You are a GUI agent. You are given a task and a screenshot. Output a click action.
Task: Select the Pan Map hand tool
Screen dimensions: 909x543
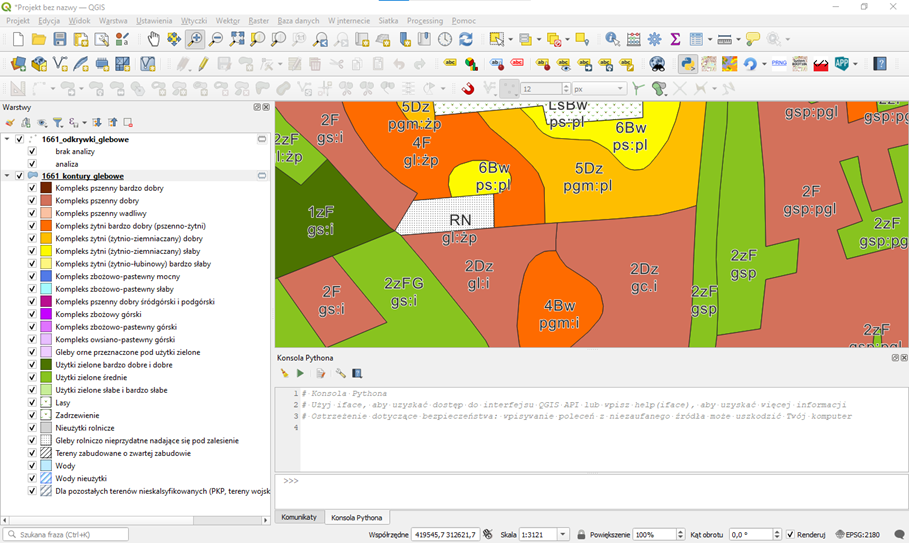(x=153, y=39)
